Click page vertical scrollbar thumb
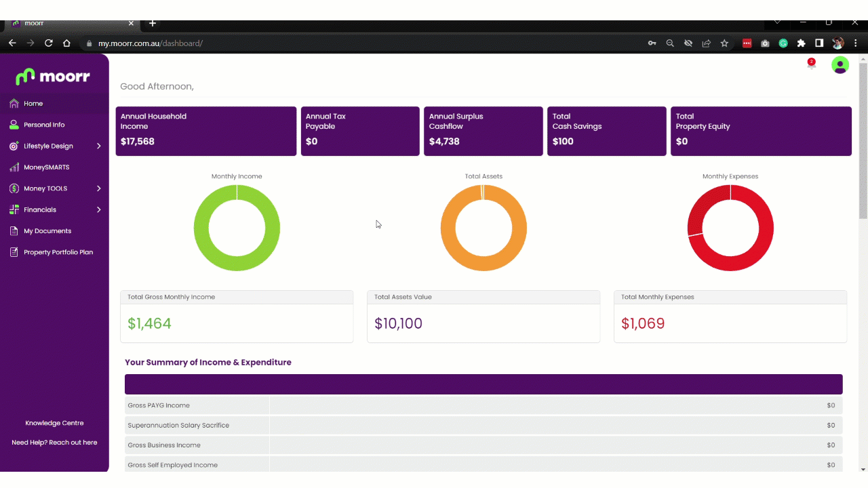Screen dimensions: 868x488 [x=863, y=141]
